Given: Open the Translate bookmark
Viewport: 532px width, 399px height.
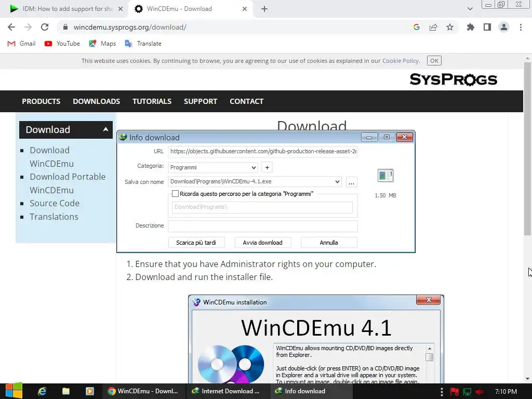Looking at the screenshot, I should coord(143,44).
